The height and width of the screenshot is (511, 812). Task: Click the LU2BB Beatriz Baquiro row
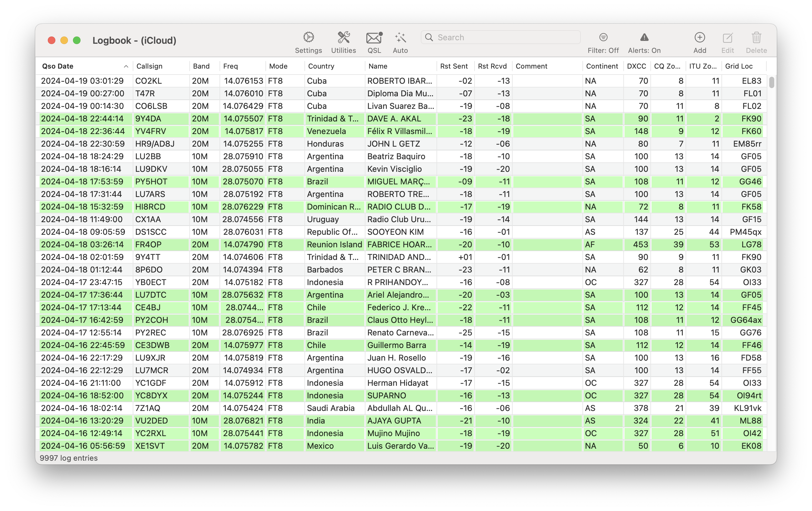(401, 156)
